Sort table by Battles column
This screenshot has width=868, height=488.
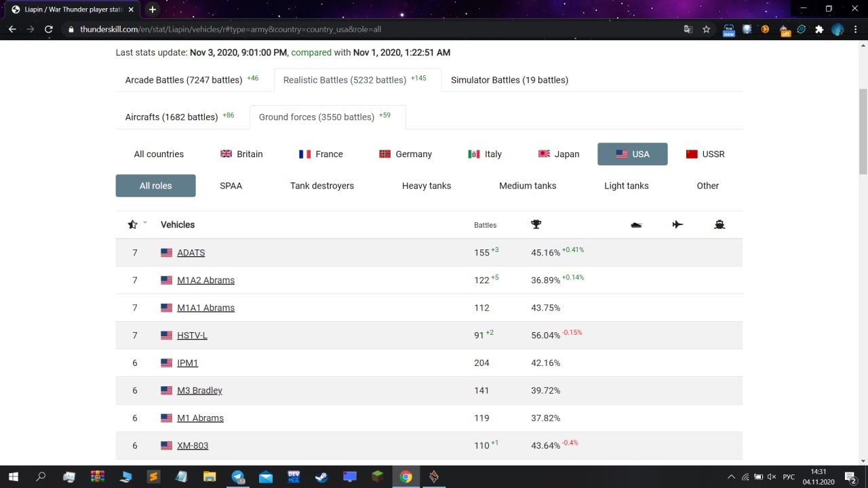[x=485, y=225]
